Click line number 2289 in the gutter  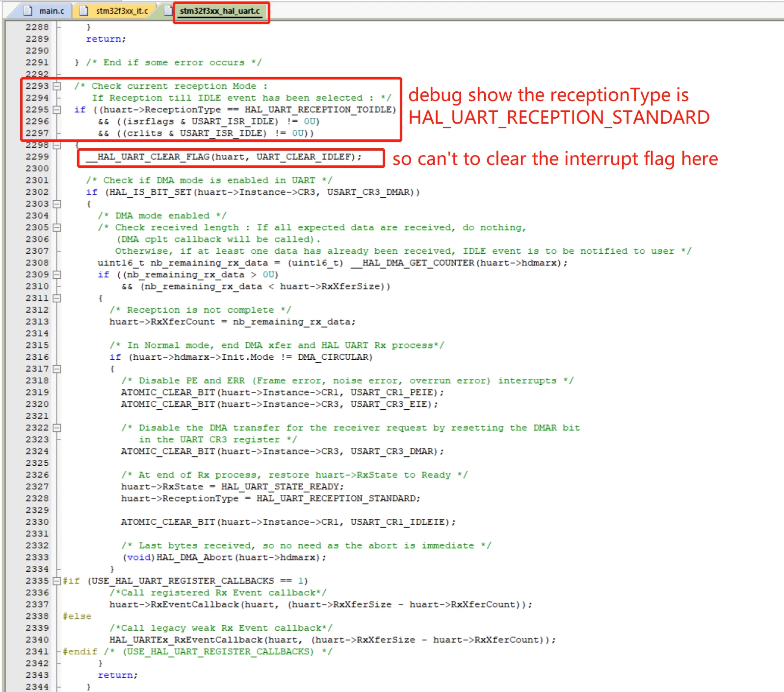pyautogui.click(x=37, y=39)
